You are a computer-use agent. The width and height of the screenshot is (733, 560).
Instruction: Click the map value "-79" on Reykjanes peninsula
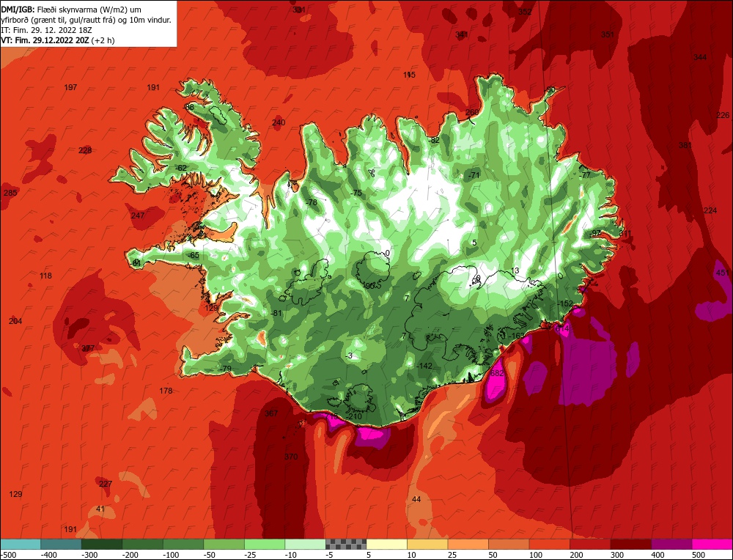pyautogui.click(x=225, y=369)
